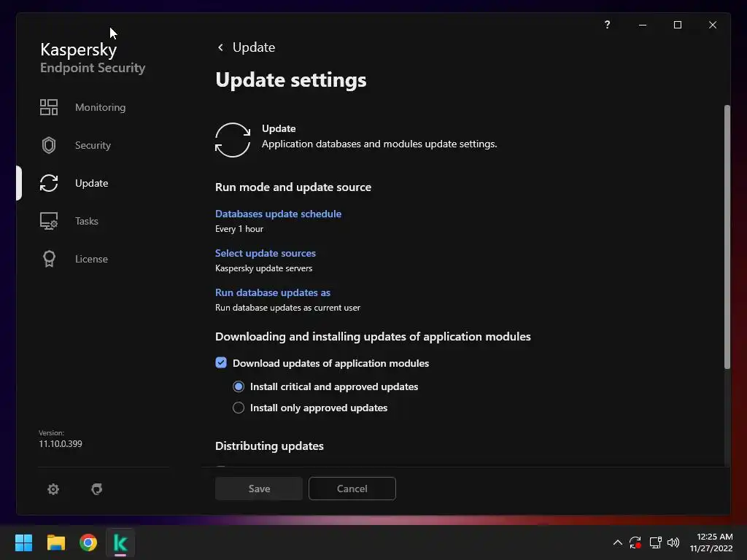Viewport: 747px width, 560px height.
Task: Open Databases update schedule link
Action: point(278,214)
